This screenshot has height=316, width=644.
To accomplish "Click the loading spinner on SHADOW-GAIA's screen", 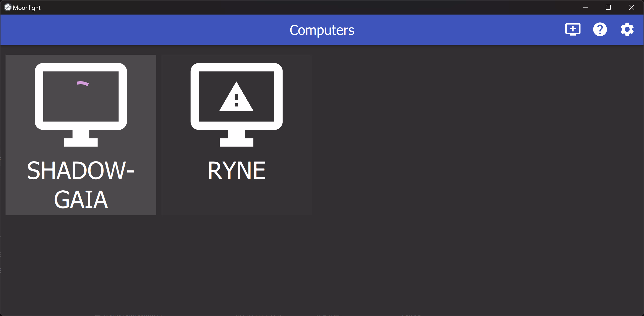I will click(x=83, y=84).
